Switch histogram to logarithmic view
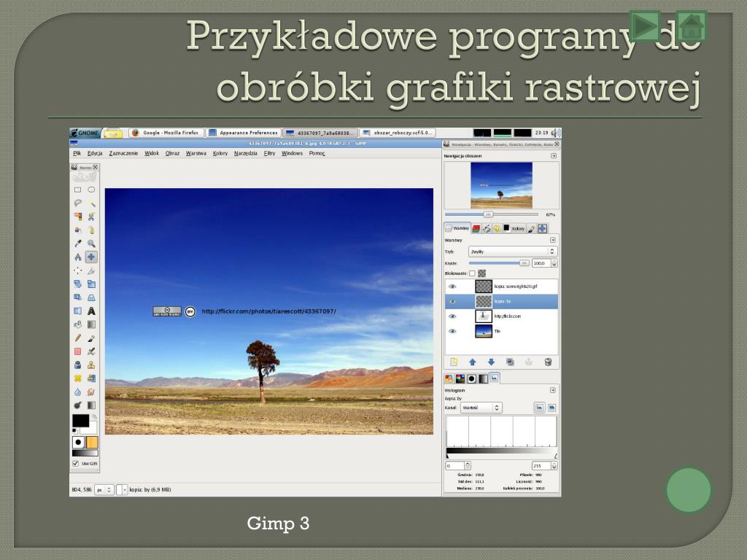The image size is (747, 560). 551,408
